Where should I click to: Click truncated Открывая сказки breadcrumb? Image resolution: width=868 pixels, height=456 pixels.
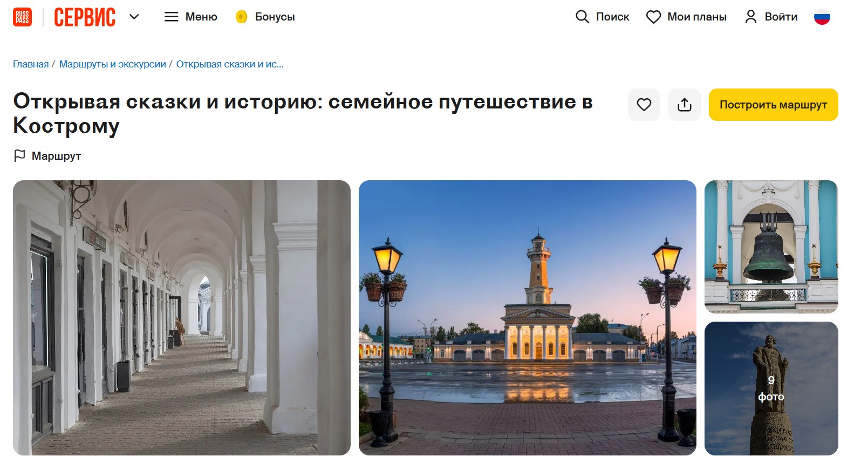230,64
